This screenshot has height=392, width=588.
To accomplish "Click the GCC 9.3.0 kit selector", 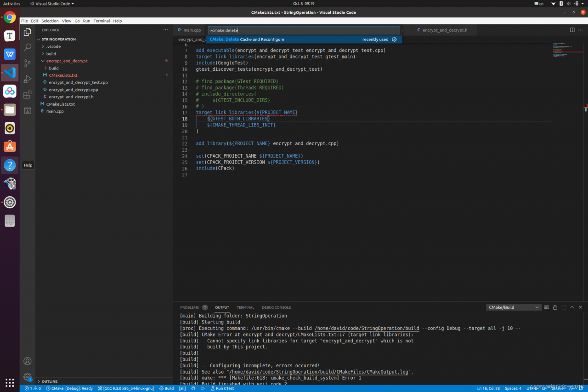I will tap(125, 388).
